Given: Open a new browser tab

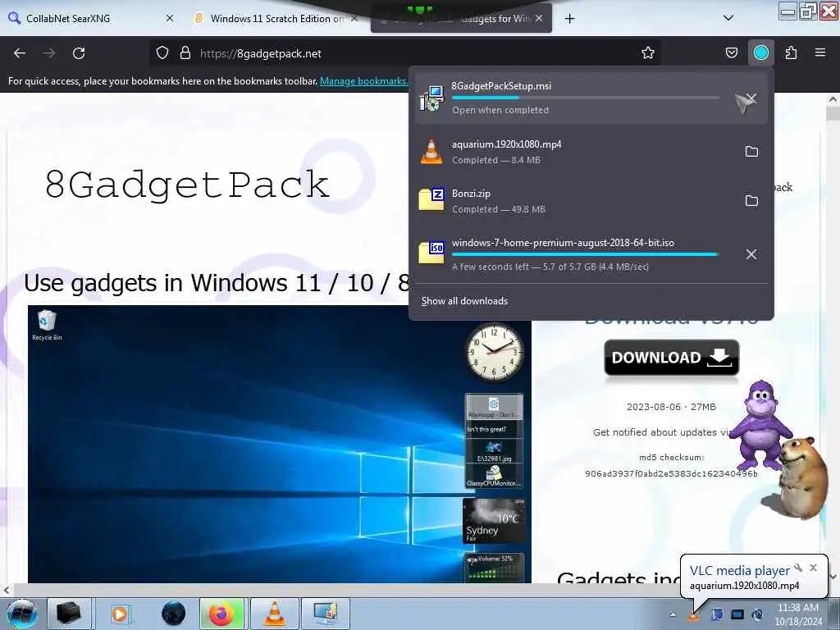Looking at the screenshot, I should click(x=569, y=19).
